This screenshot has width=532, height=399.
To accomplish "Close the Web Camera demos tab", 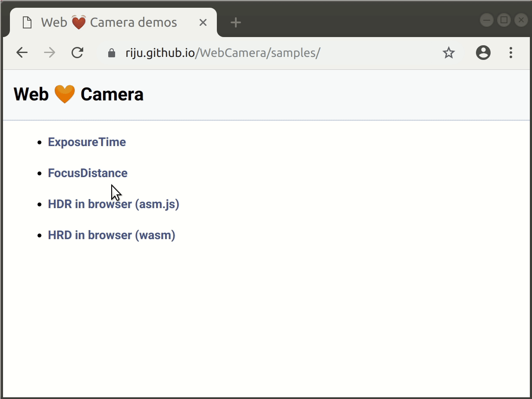I will (203, 22).
